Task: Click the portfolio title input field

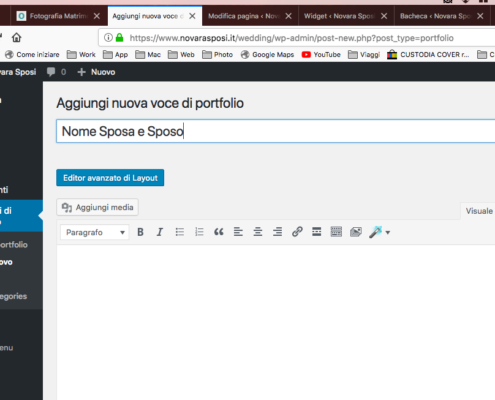Action: pyautogui.click(x=276, y=131)
